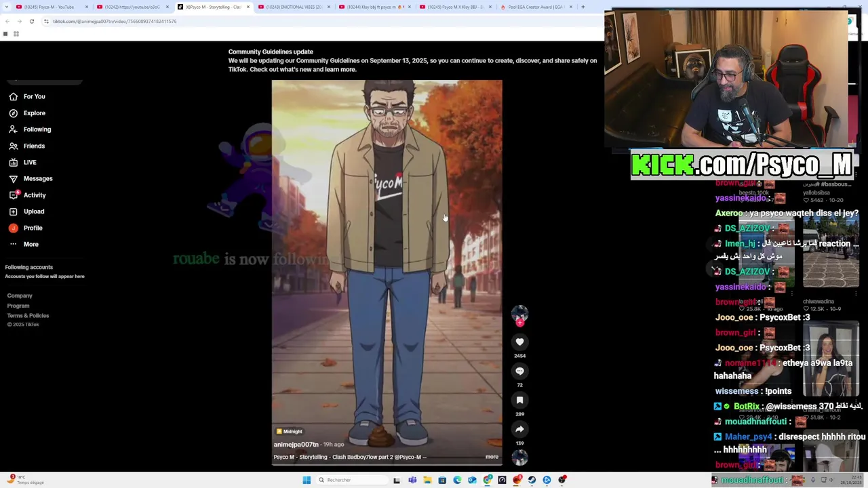Open Microsoft Store from taskbar

(x=442, y=480)
